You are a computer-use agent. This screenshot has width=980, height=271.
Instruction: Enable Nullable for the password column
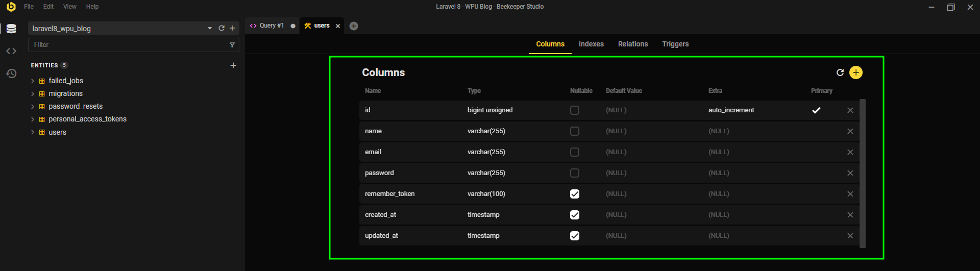[575, 173]
